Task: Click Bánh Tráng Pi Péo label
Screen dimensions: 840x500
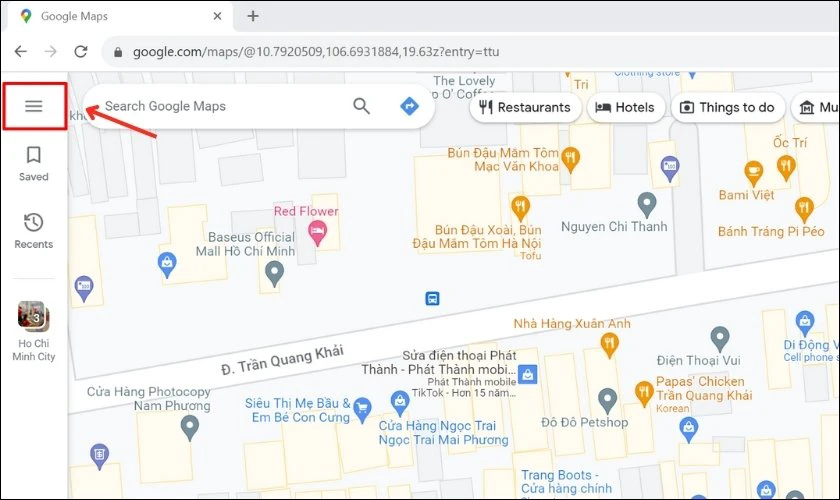Action: coord(771,232)
